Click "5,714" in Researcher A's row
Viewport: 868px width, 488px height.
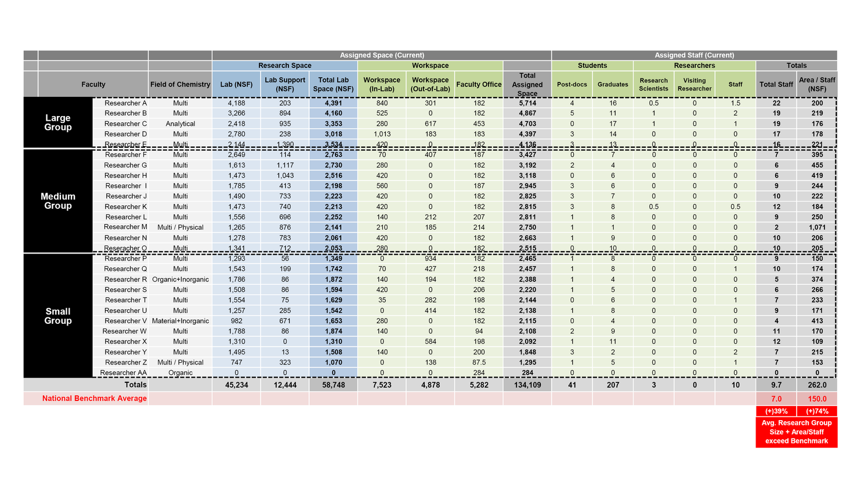point(527,103)
